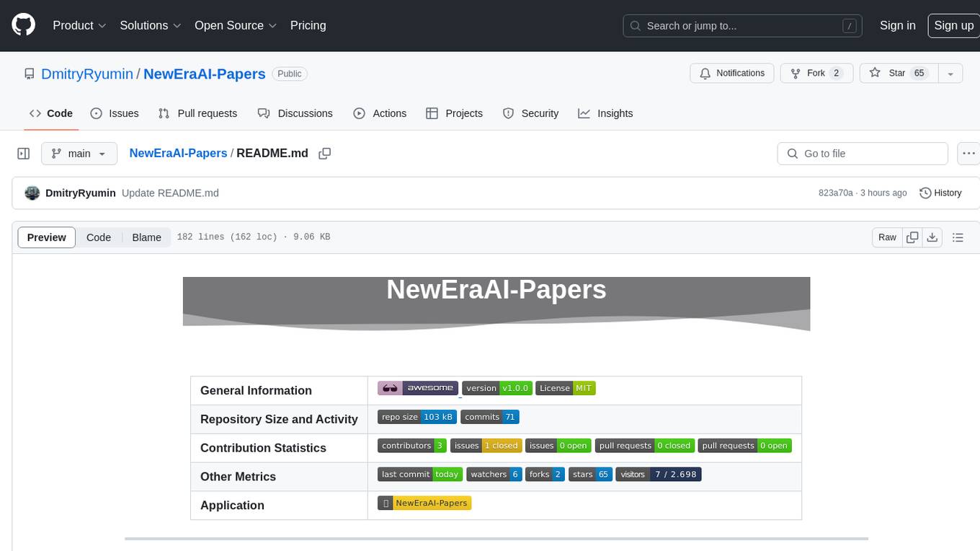Open the visitors counter badge

click(659, 475)
